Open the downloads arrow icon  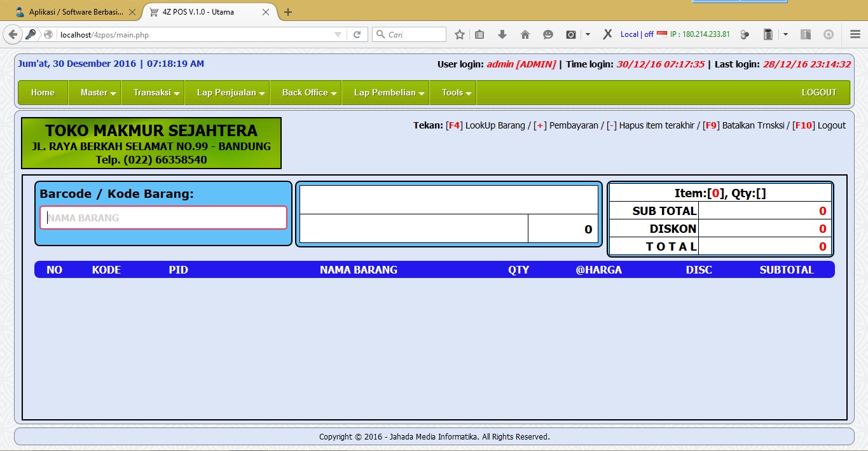pos(502,34)
